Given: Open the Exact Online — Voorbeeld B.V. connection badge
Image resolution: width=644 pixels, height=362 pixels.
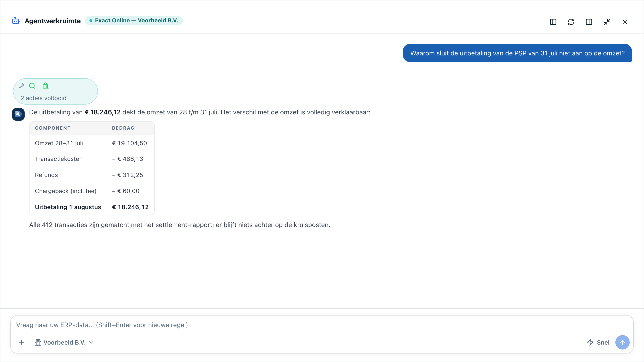Looking at the screenshot, I should 134,21.
